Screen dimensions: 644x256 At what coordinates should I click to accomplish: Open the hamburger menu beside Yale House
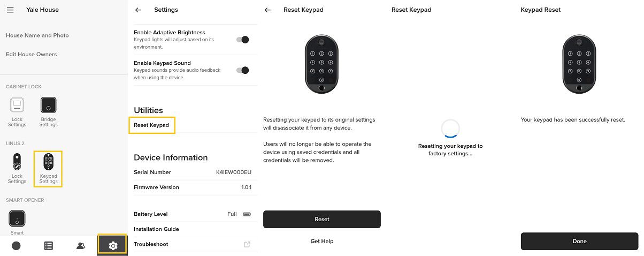[x=10, y=10]
